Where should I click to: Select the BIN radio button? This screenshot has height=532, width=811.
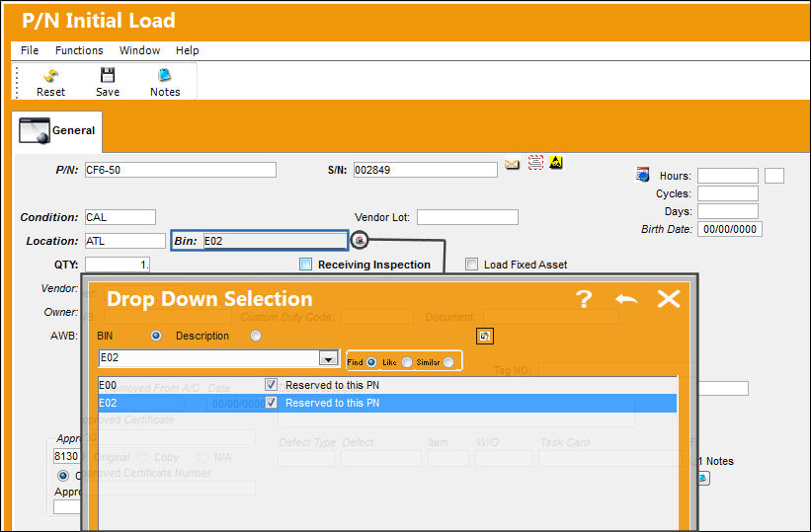coord(156,336)
